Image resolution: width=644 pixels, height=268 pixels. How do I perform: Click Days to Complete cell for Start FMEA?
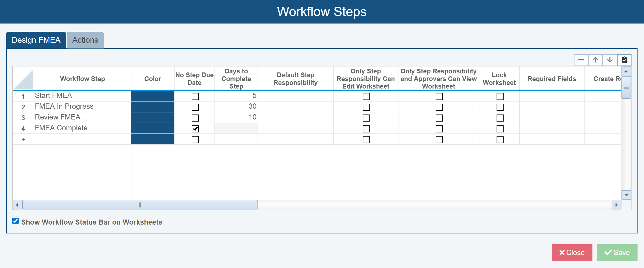pyautogui.click(x=236, y=95)
